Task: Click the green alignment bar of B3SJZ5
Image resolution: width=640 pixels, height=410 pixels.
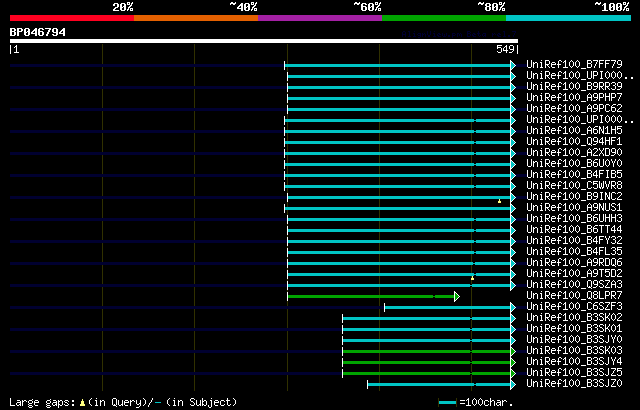Action: pos(427,373)
